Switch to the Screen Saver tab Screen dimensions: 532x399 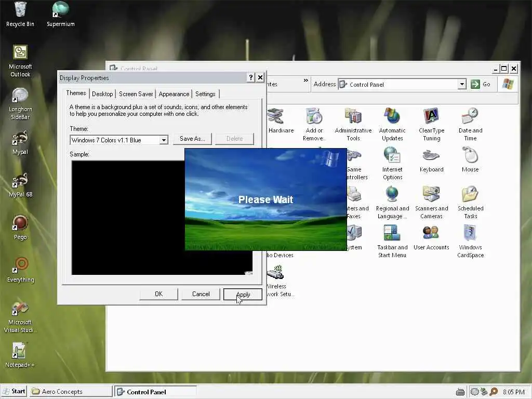pyautogui.click(x=136, y=94)
